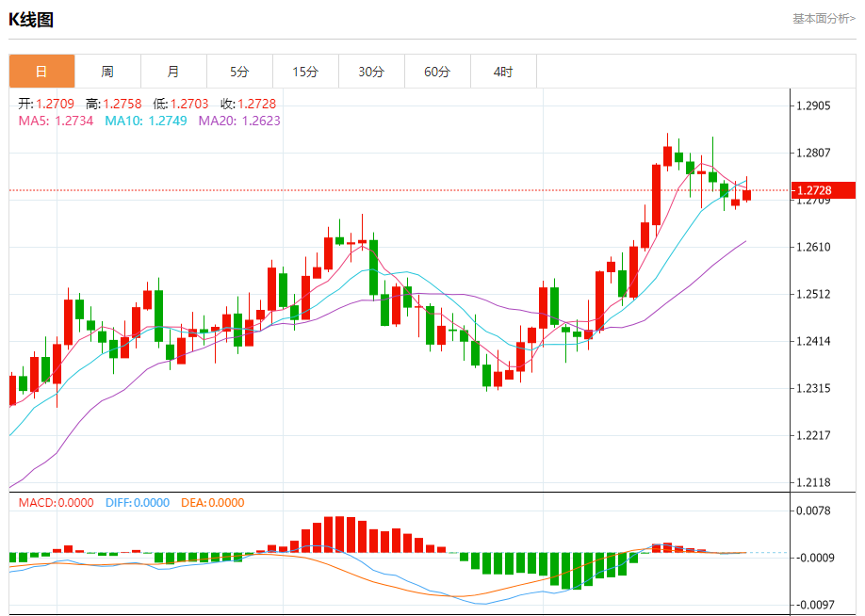Click the DEA indicator label
Viewport: 865px width, 616px height.
[x=212, y=503]
